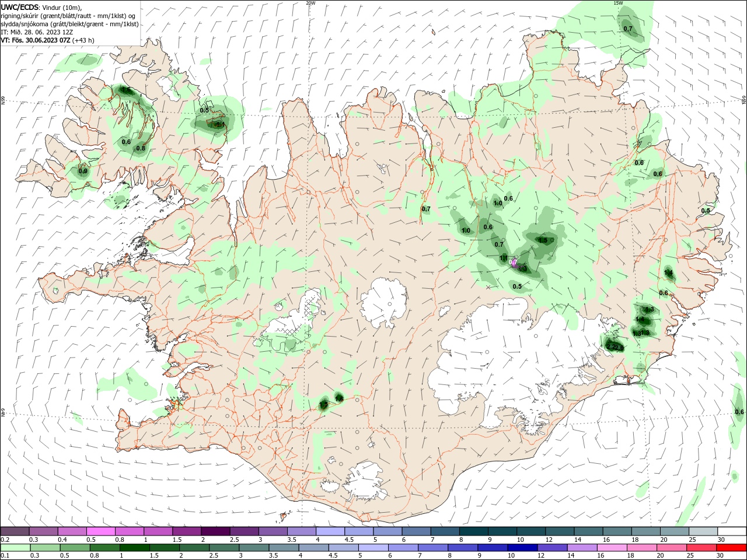Image resolution: width=747 pixels, height=560 pixels.
Task: Click the dark teal 8 swatch in the top legend row
Action: point(473,531)
